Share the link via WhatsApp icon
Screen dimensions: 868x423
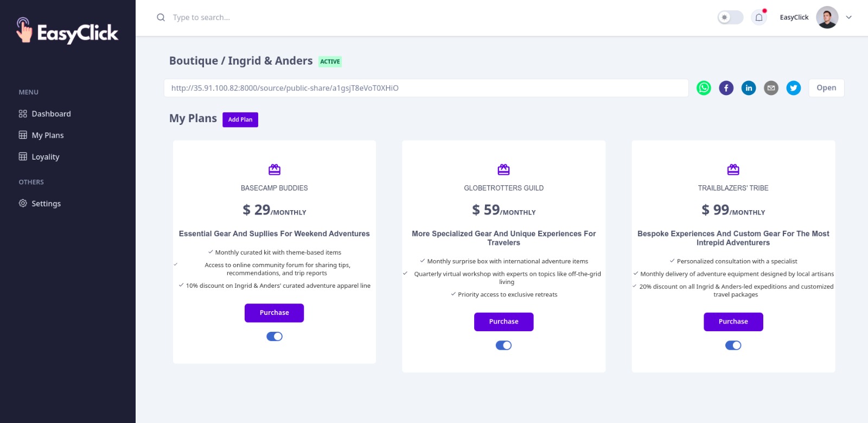click(704, 88)
